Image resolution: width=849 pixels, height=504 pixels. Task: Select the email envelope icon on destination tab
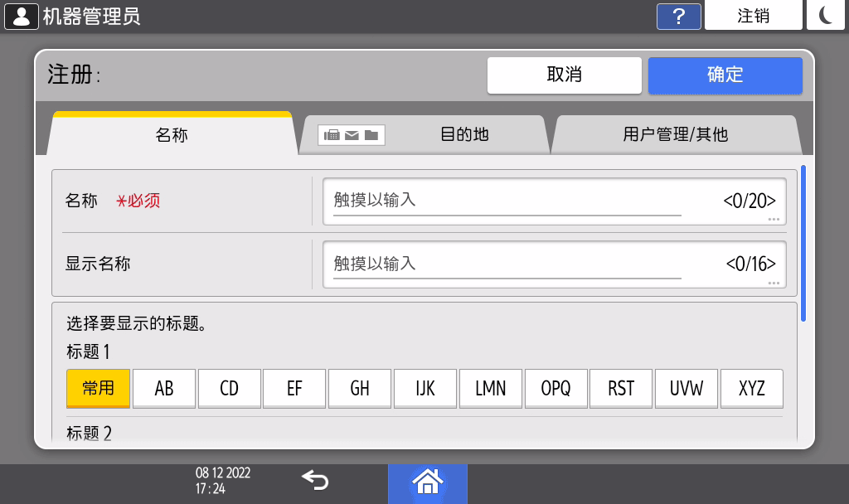click(x=352, y=134)
